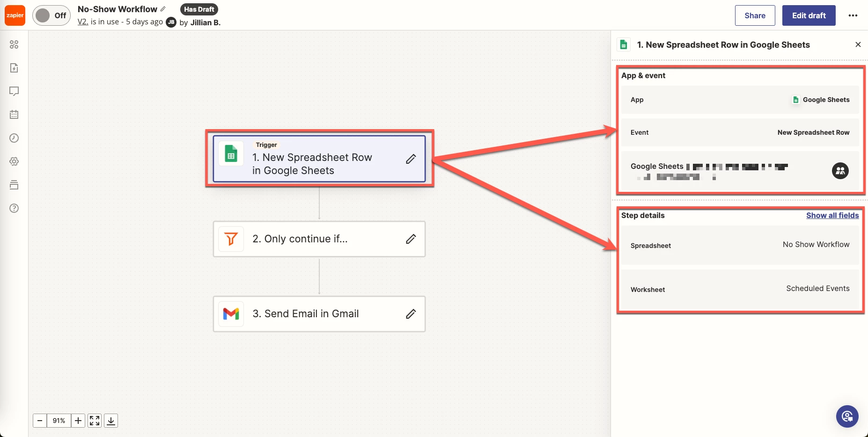The image size is (868, 437).
Task: Click the Google Sheets icon in panel header
Action: pos(624,44)
